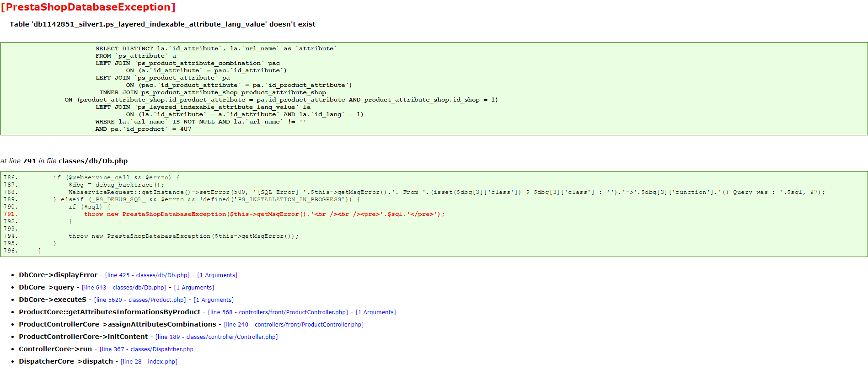Viewport: 868px width, 386px height.
Task: Click the "WHERE la.`url_name` IS NOT NULL" line
Action: pyautogui.click(x=201, y=122)
